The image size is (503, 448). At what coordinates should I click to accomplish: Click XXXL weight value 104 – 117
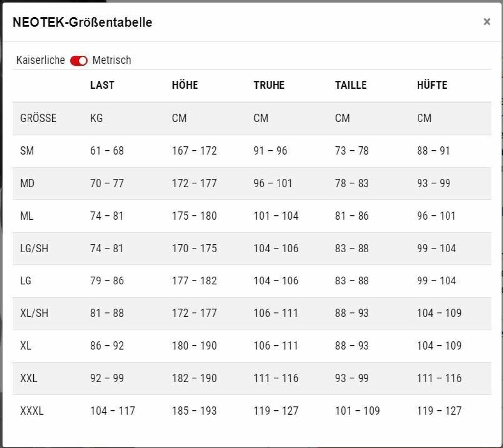(x=112, y=411)
